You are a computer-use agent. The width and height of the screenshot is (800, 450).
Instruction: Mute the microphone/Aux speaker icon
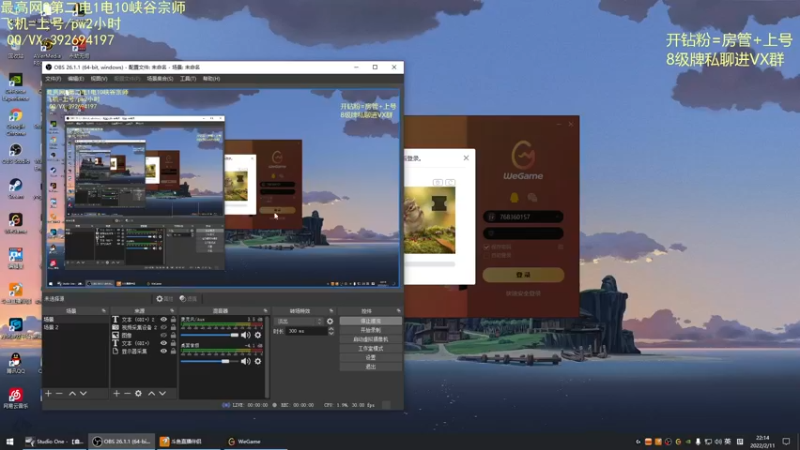245,335
